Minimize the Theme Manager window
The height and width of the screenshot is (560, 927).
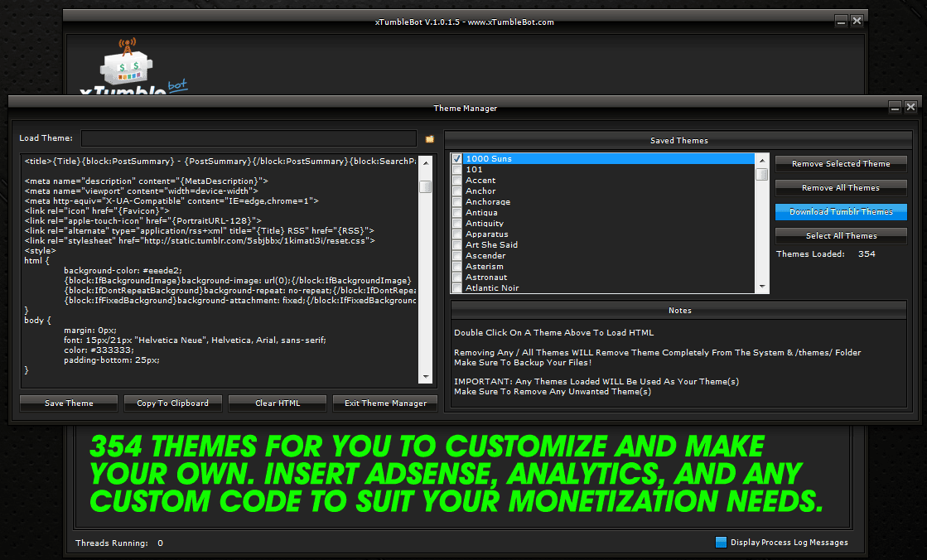click(x=895, y=107)
